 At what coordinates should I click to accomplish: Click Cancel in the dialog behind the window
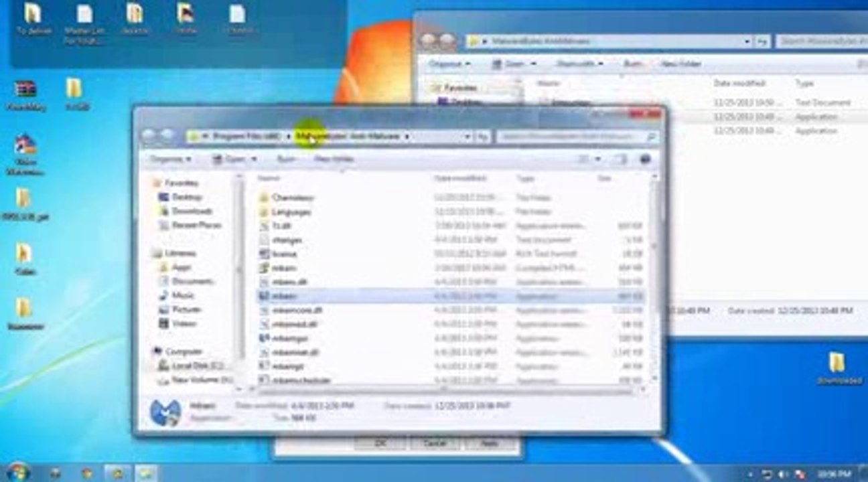pos(435,443)
